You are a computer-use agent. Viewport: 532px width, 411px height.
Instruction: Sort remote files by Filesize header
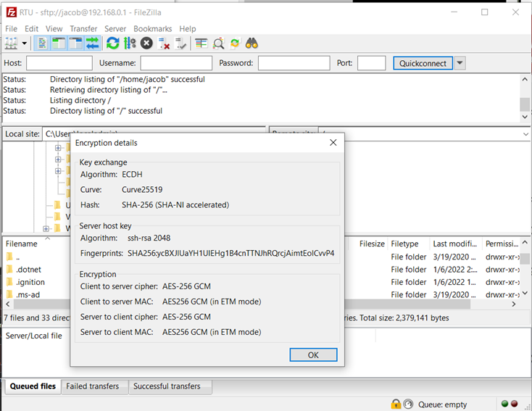tap(372, 244)
